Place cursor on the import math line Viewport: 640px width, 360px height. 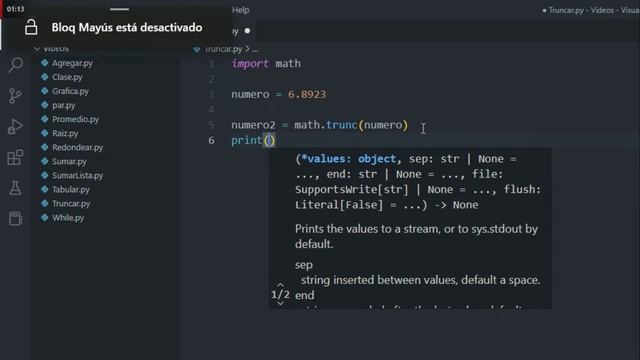pyautogui.click(x=266, y=64)
